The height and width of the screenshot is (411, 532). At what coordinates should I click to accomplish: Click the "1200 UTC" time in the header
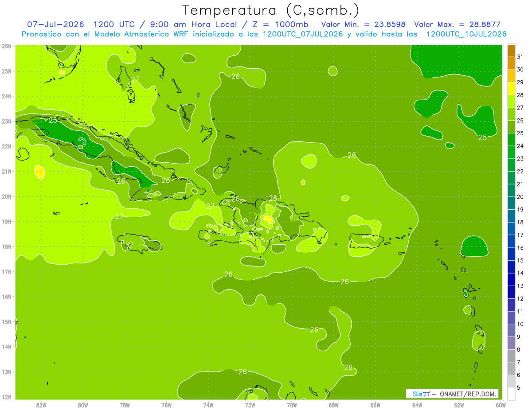point(115,24)
